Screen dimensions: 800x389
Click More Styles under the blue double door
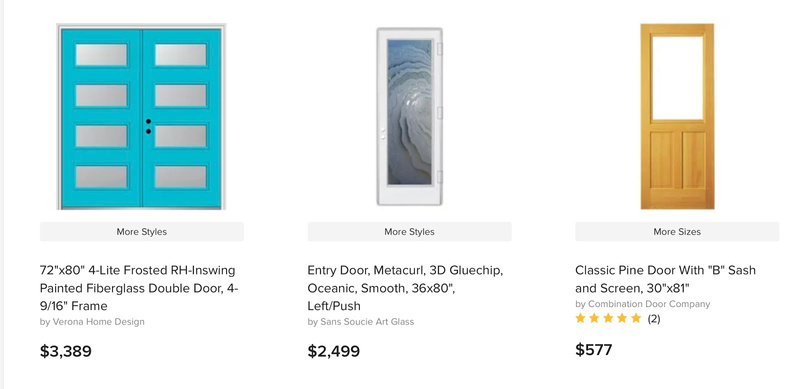click(x=142, y=232)
